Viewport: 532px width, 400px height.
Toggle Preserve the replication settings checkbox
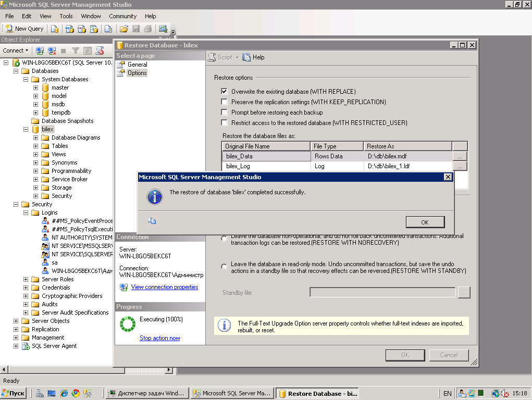point(224,102)
